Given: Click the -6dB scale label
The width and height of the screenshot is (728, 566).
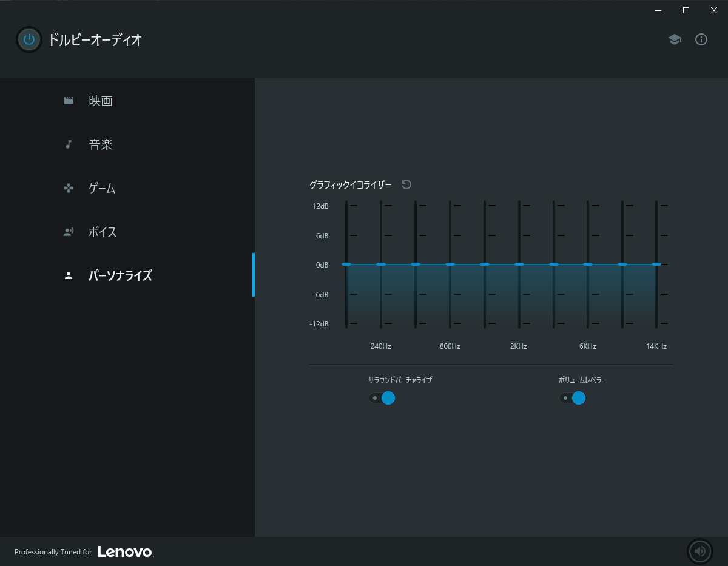Looking at the screenshot, I should [321, 294].
